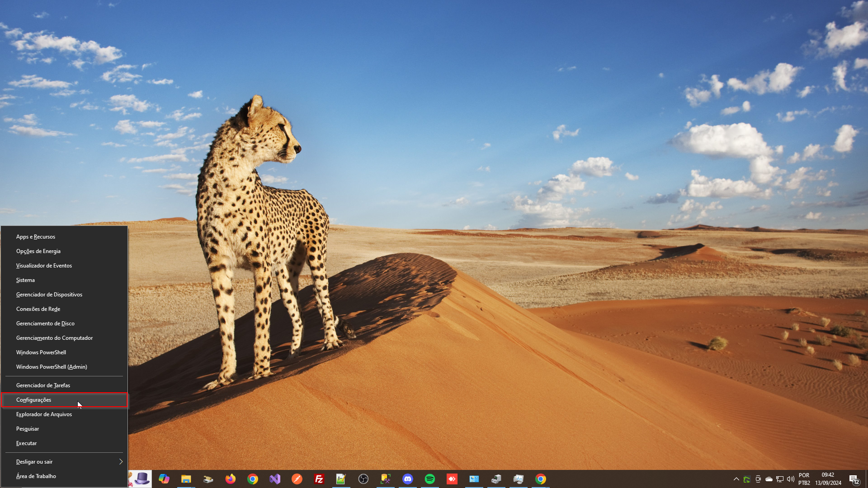Open Opções de Energia
This screenshot has width=868, height=488.
[64, 251]
